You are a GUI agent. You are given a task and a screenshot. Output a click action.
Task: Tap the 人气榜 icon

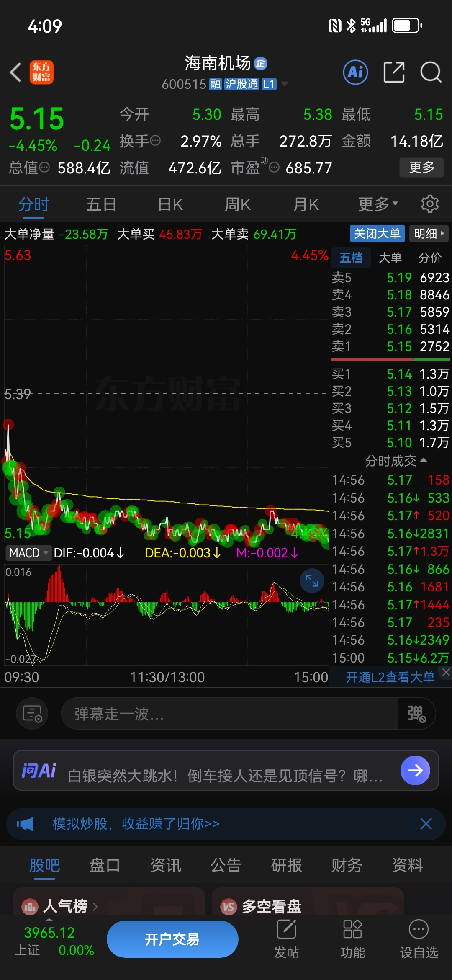pos(30,907)
